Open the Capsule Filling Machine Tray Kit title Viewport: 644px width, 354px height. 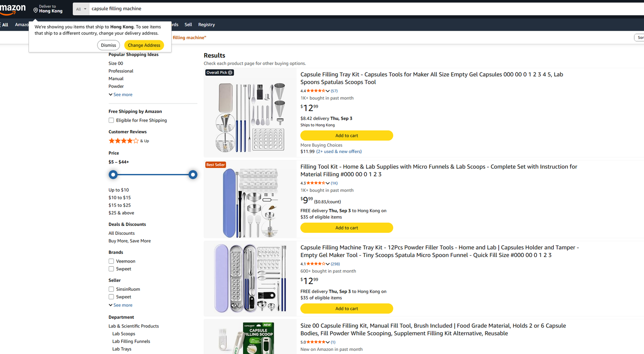[x=440, y=251]
